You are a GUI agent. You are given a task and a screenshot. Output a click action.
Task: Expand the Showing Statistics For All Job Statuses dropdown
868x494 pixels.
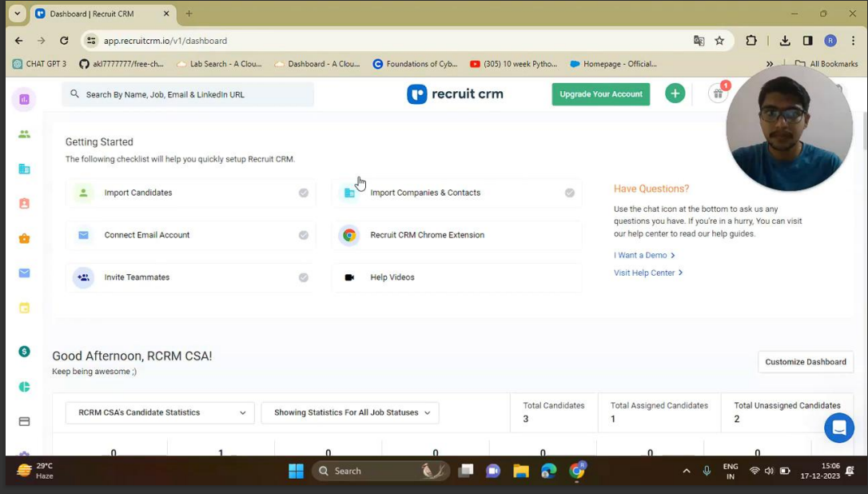(x=349, y=412)
